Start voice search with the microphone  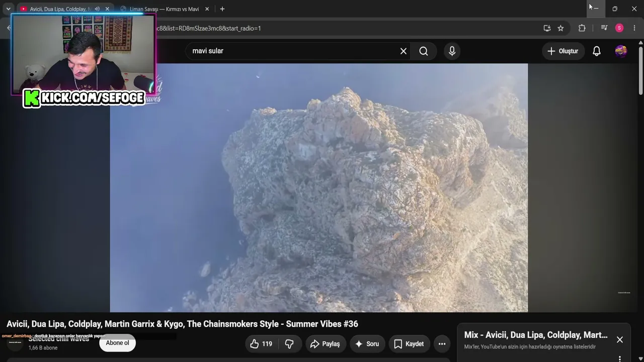click(x=452, y=51)
